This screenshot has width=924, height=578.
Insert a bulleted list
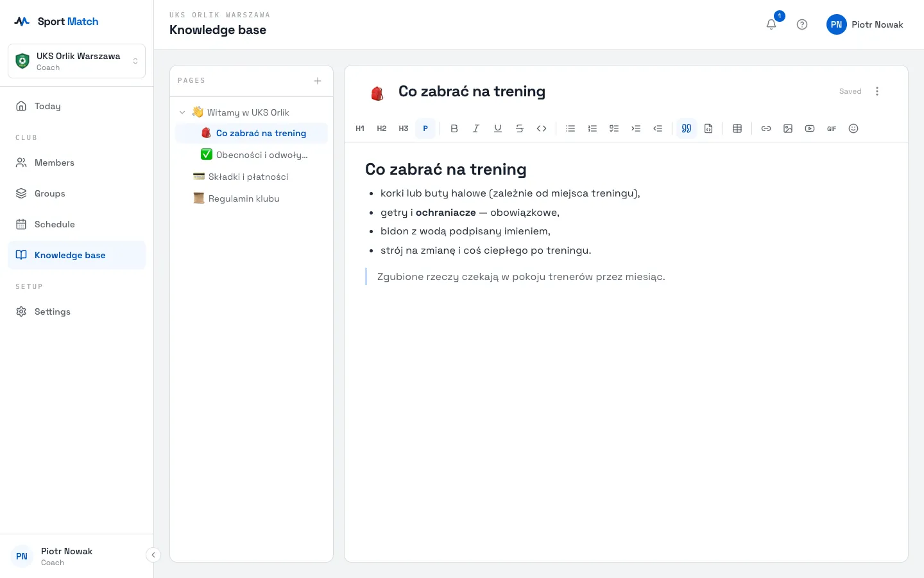pos(570,128)
